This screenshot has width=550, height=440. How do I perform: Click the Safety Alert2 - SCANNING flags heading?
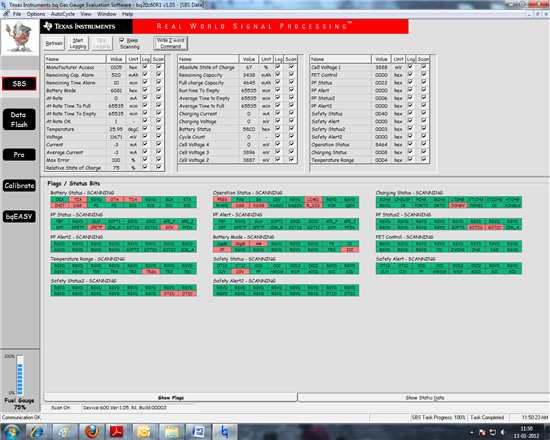coord(244,281)
